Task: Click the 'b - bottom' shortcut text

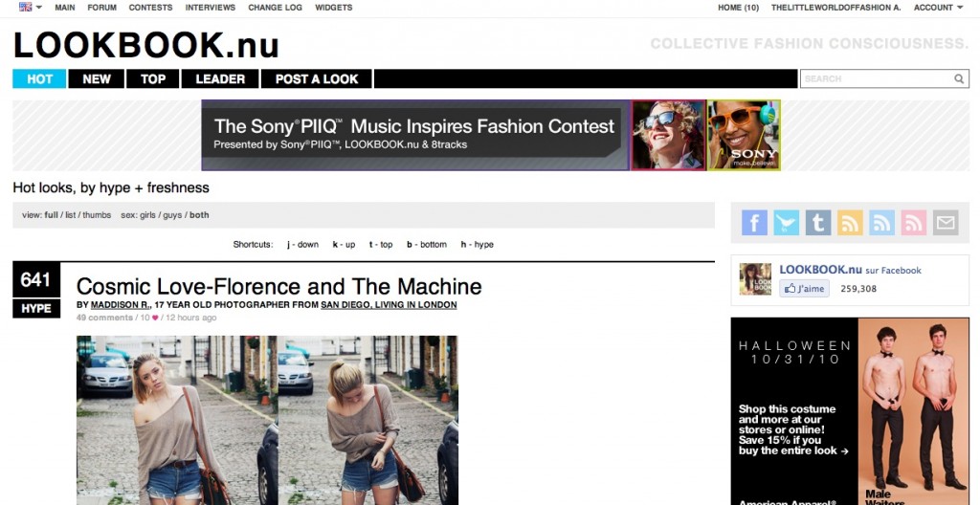Action: (426, 245)
